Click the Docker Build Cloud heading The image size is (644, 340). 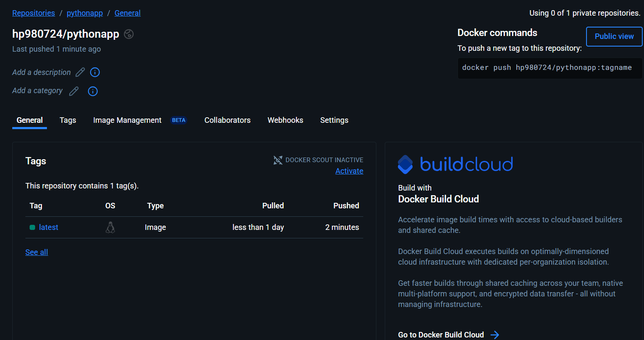click(438, 199)
